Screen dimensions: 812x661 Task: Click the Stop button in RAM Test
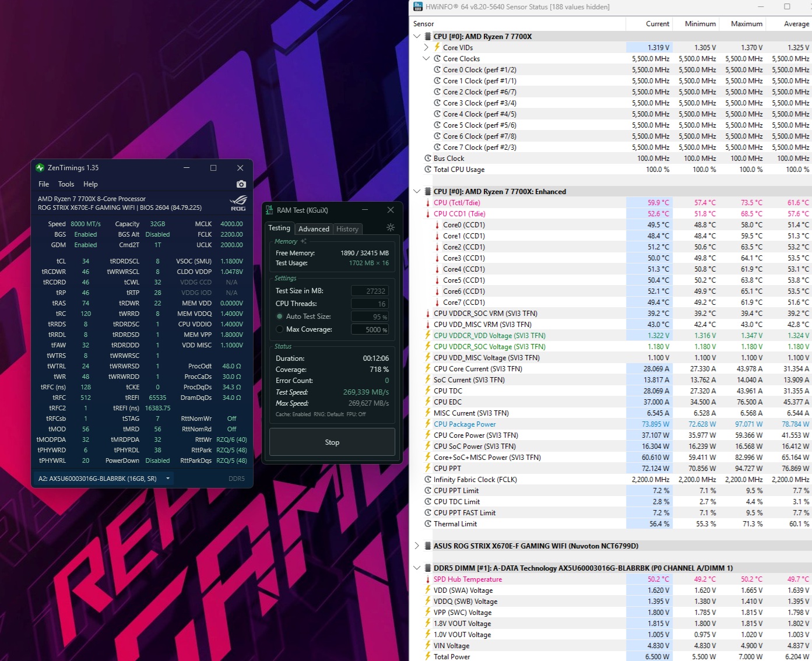pos(332,442)
